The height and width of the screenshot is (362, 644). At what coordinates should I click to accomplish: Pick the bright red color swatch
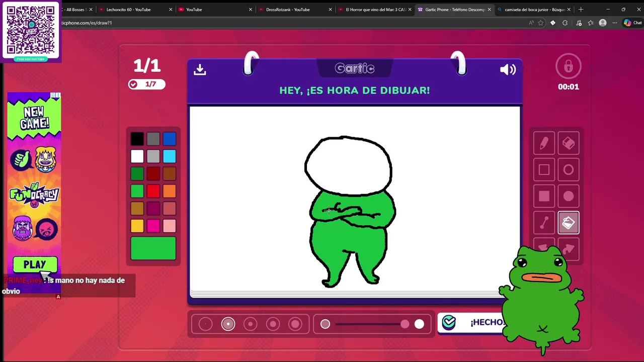coord(153,191)
